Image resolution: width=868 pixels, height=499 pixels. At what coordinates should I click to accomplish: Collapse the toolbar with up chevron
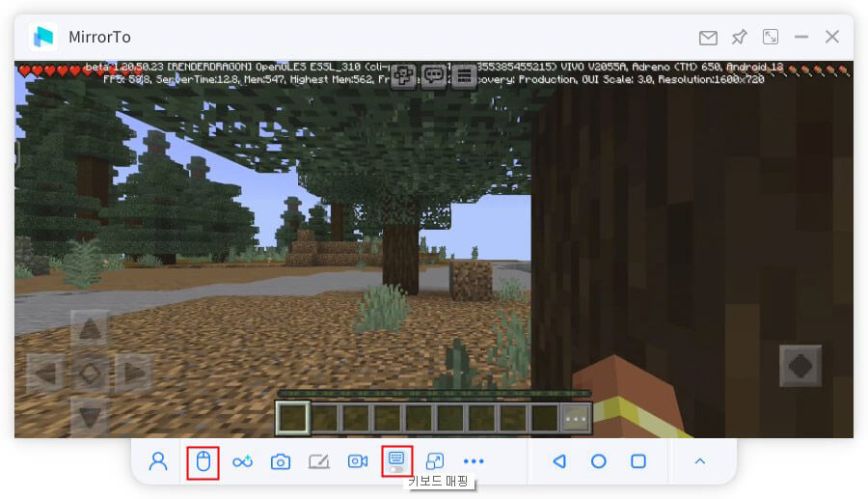click(x=700, y=461)
